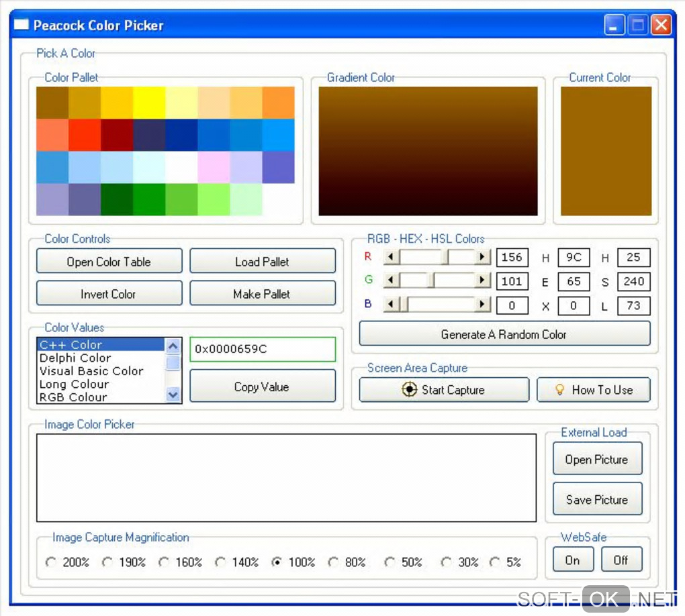The image size is (685, 616).
Task: Click the R slider right arrow
Action: point(482,257)
